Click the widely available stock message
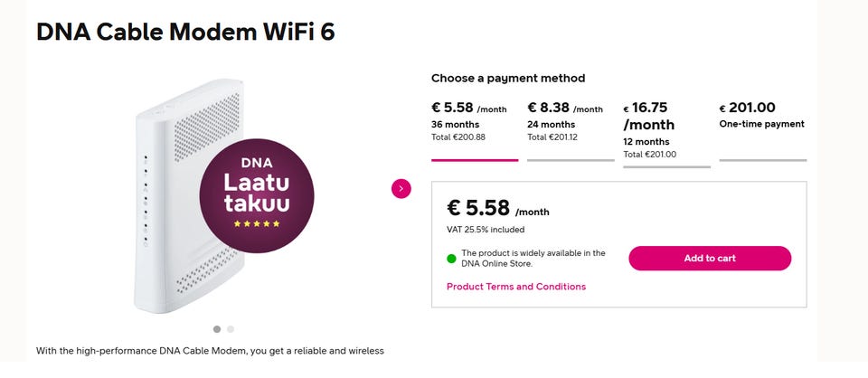 coord(533,259)
